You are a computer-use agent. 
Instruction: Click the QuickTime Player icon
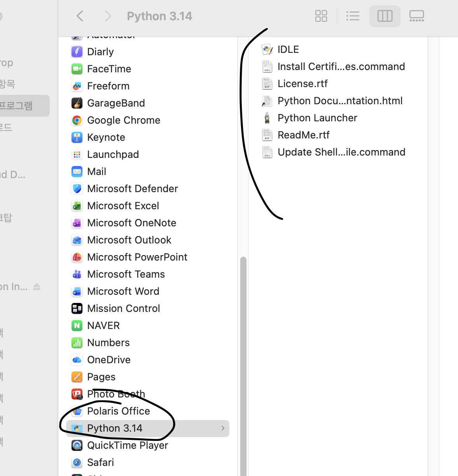click(x=77, y=445)
